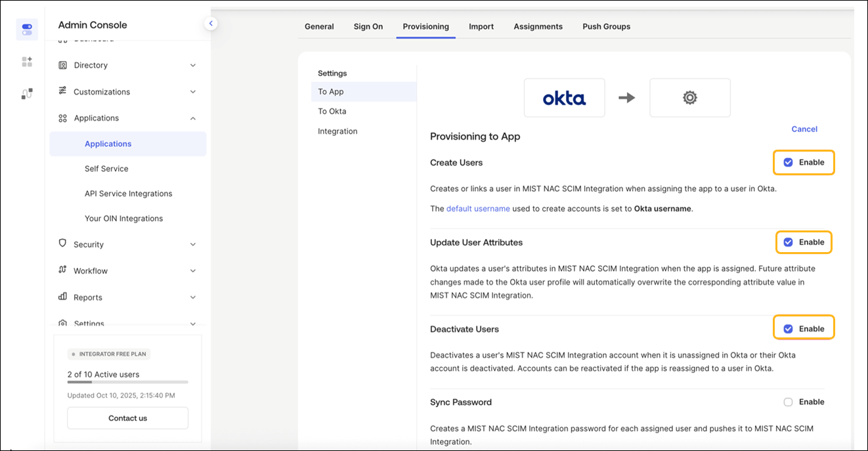This screenshot has width=868, height=451.
Task: Expand the Directory menu chevron
Action: point(193,66)
